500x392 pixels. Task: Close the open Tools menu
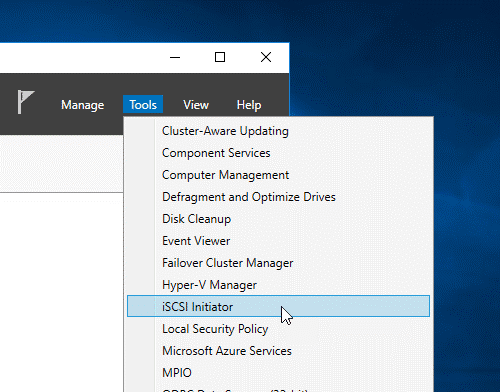[143, 105]
